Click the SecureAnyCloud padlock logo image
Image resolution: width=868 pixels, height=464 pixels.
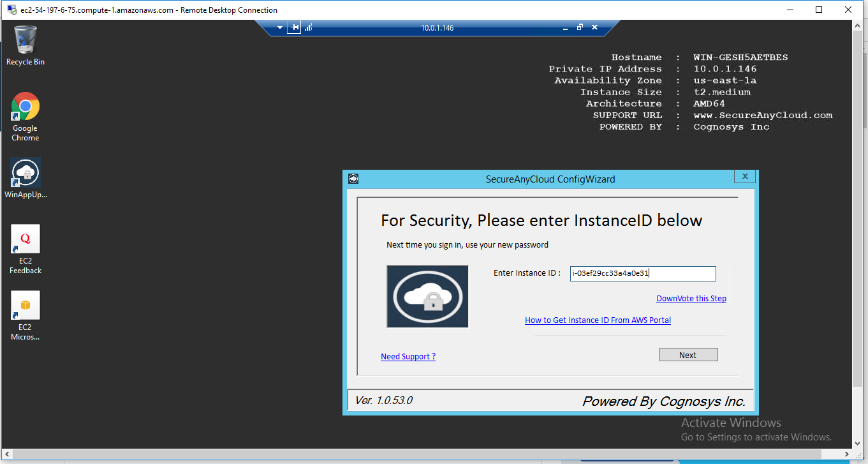coord(427,296)
